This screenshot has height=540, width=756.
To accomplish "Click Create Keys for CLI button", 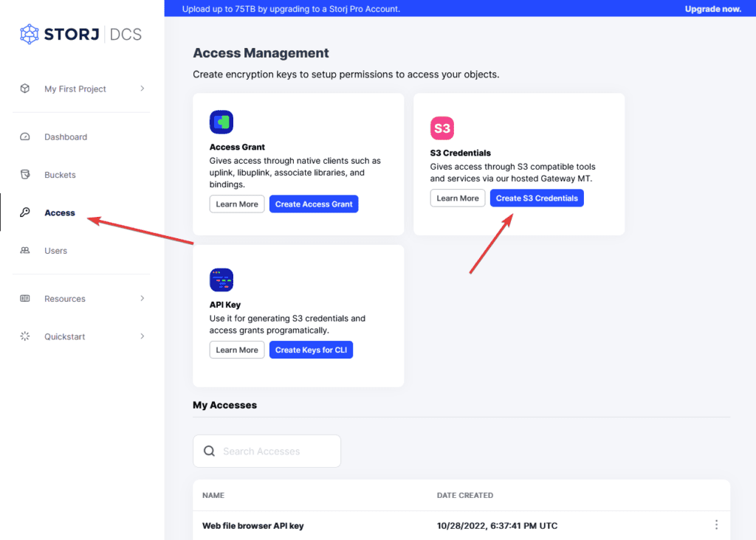I will coord(311,350).
